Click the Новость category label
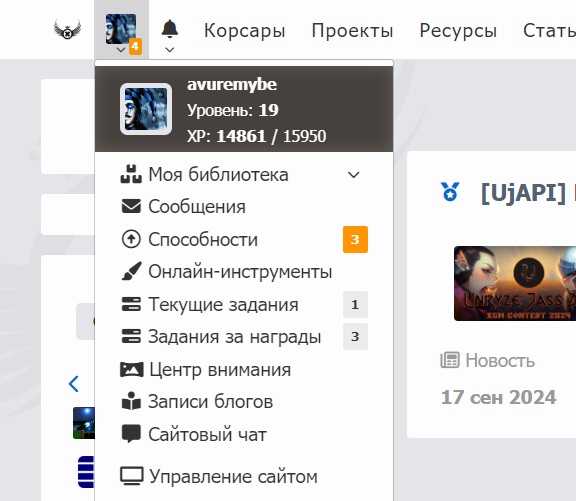Image resolution: width=576 pixels, height=501 pixels. click(x=500, y=361)
